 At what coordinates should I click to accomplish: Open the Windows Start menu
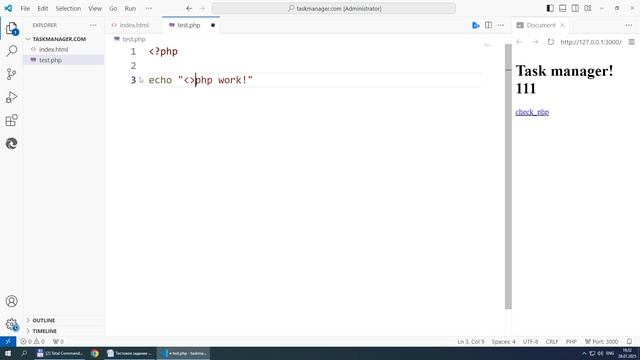coord(8,353)
